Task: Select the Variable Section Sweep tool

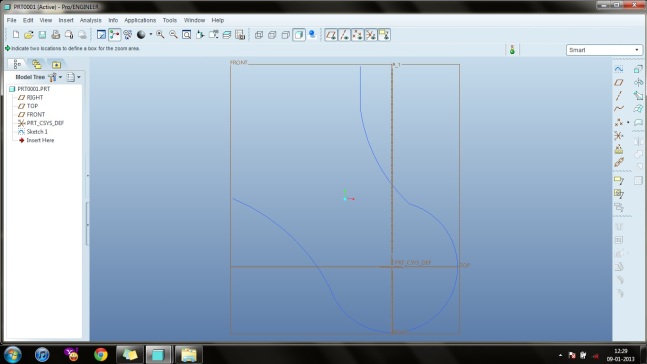Action: click(638, 96)
